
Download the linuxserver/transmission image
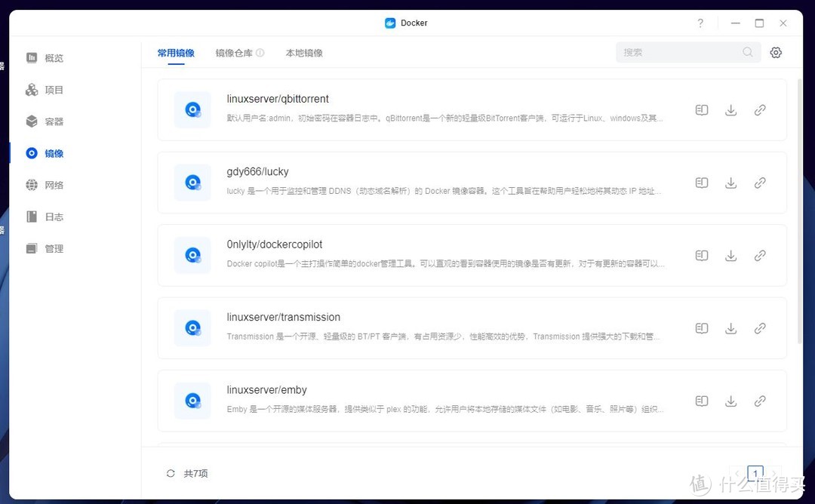[x=730, y=328]
